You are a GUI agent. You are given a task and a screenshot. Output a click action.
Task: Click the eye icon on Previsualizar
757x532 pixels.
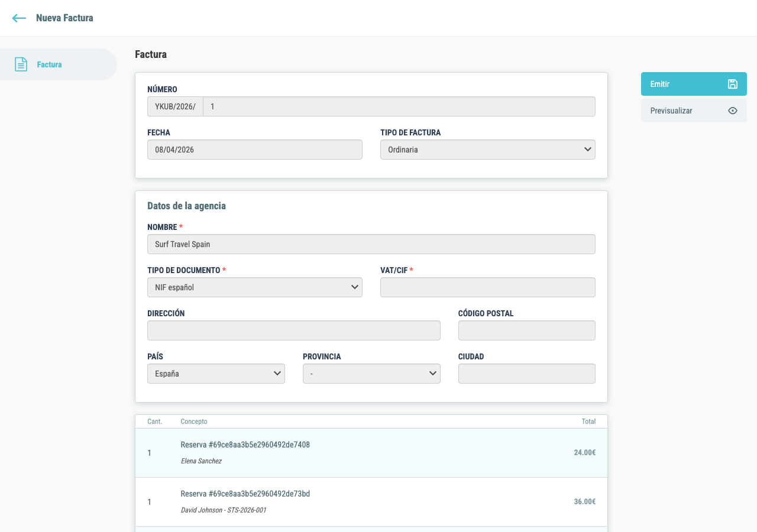point(733,111)
